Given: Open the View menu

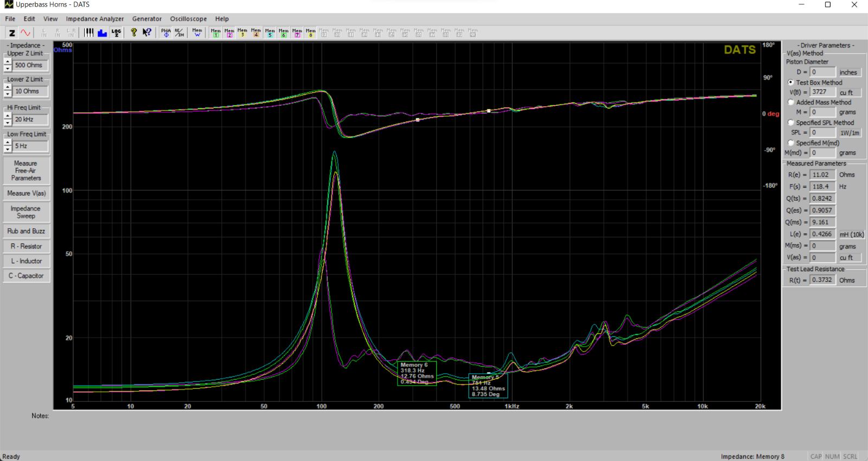Looking at the screenshot, I should (x=50, y=18).
